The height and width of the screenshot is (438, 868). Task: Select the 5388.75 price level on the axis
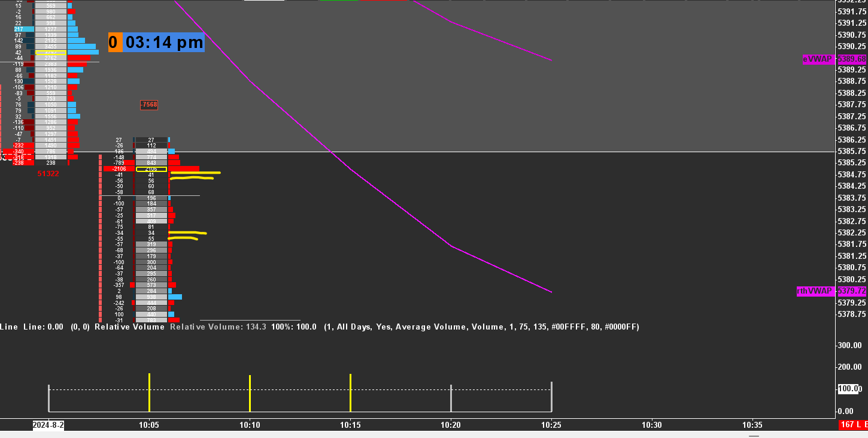(852, 81)
